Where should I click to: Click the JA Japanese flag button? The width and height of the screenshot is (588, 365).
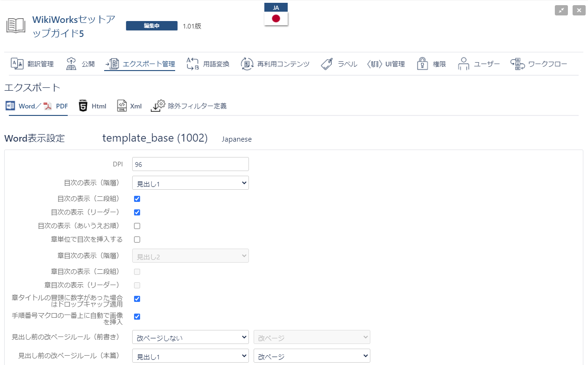coord(276,18)
